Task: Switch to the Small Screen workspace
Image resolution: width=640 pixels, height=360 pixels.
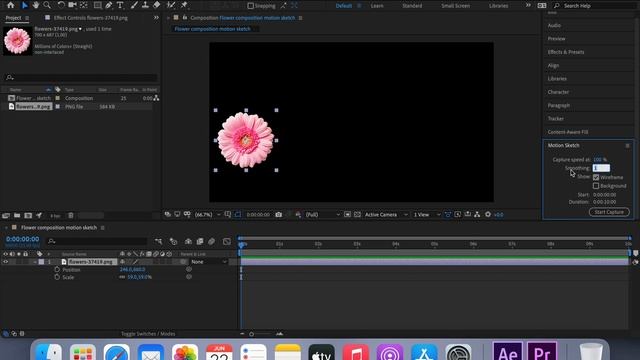Action: 456,6
